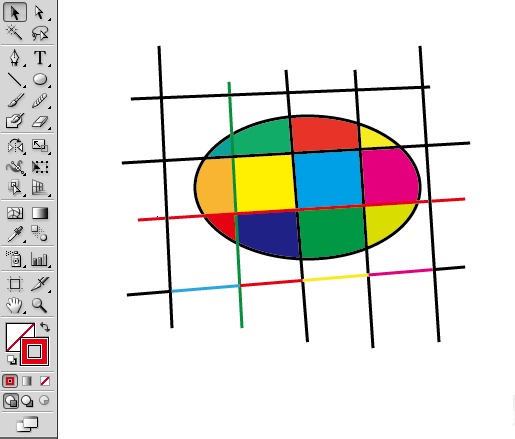Select the Perspective Grid tool
Viewport: 515px width, 439px height.
coord(40,187)
